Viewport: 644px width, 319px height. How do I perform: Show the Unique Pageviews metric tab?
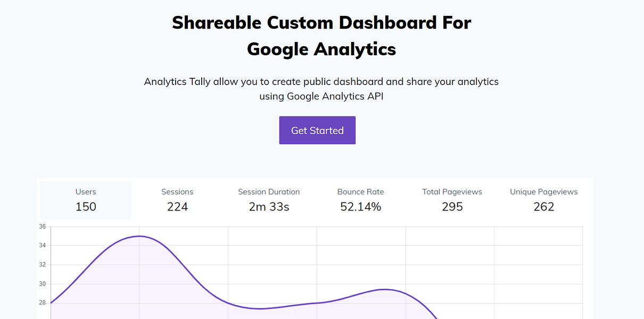click(543, 200)
